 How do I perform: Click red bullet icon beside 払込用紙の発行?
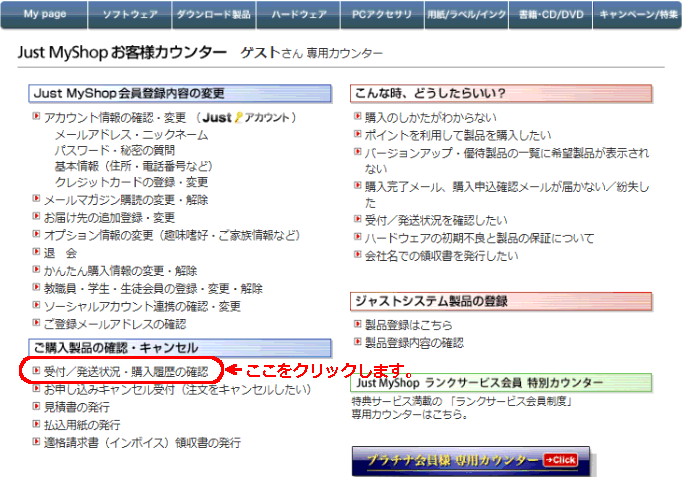pyautogui.click(x=36, y=423)
